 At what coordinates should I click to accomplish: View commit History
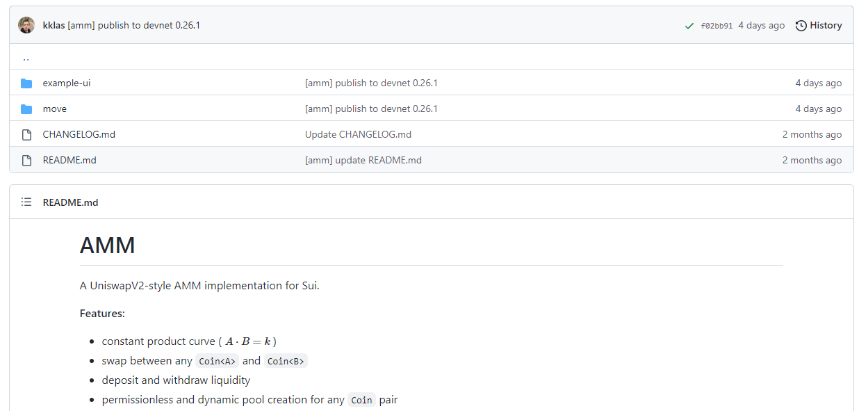825,26
